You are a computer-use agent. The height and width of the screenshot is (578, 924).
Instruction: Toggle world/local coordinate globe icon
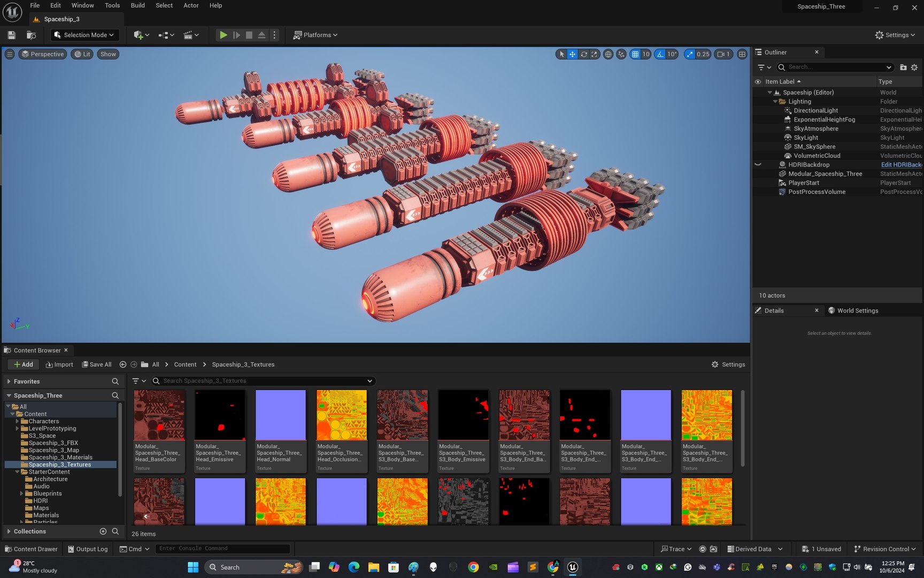[x=608, y=54]
